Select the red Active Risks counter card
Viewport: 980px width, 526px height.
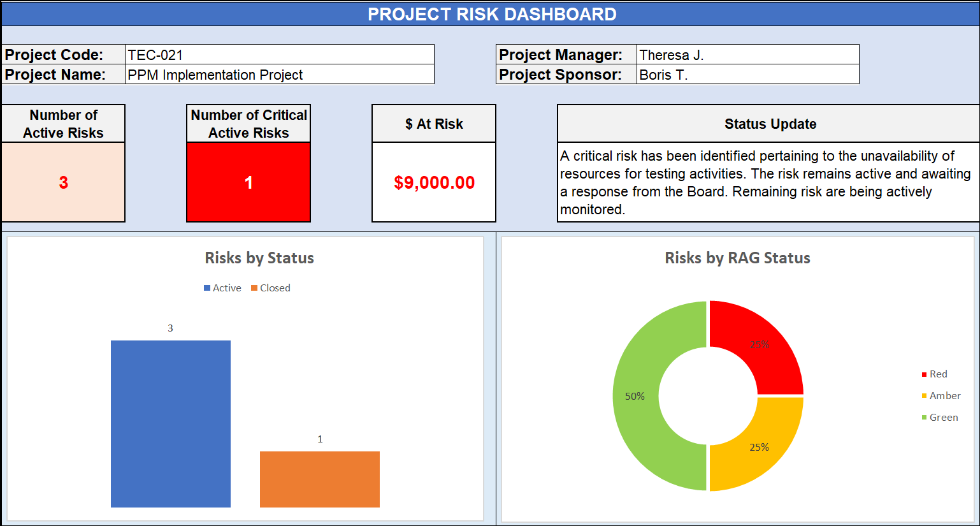coord(62,182)
